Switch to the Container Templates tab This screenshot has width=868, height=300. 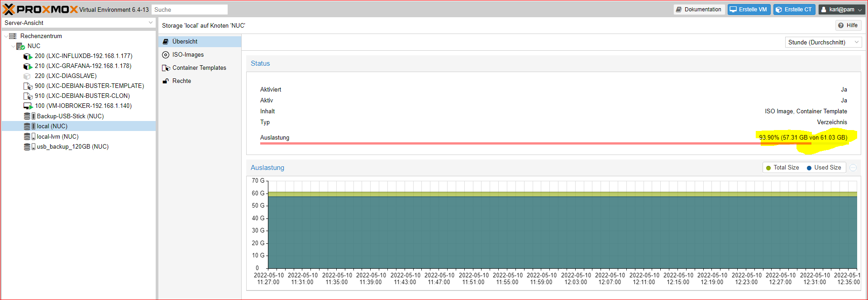pyautogui.click(x=200, y=68)
